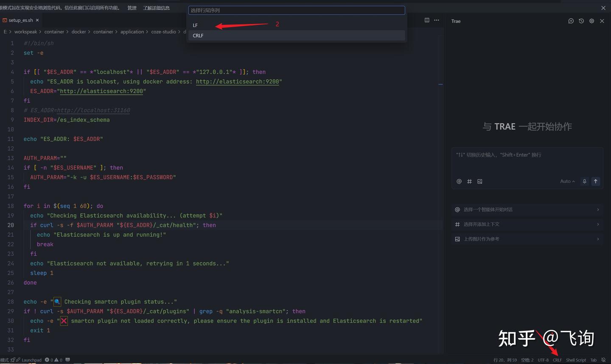Open the Auto model dropdown

[x=567, y=181]
